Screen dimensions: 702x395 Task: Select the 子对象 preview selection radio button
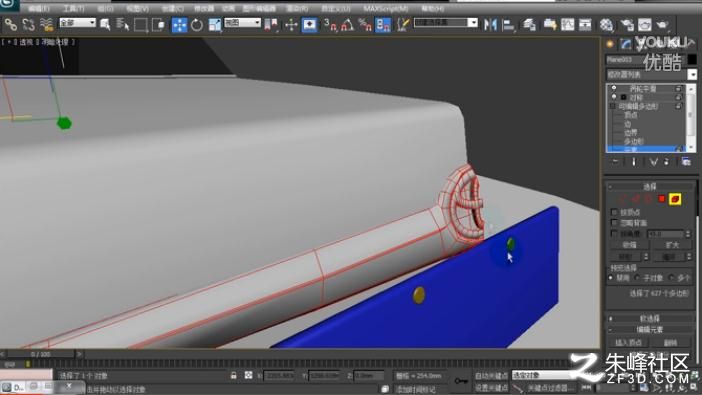[638, 278]
